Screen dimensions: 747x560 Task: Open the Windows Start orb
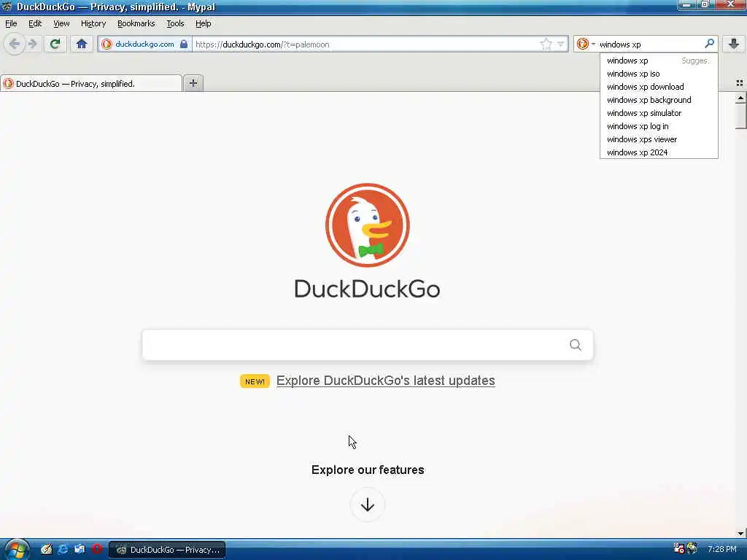(16, 550)
